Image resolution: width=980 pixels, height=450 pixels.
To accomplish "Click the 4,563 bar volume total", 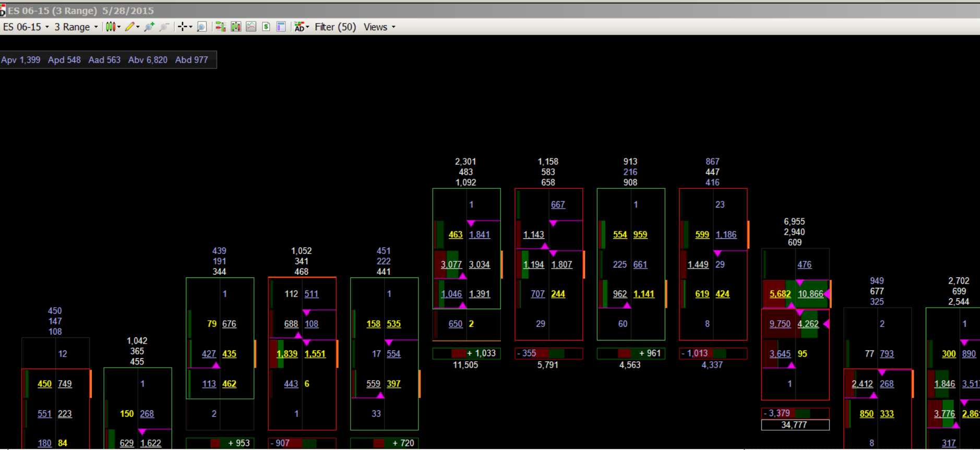I will click(630, 365).
